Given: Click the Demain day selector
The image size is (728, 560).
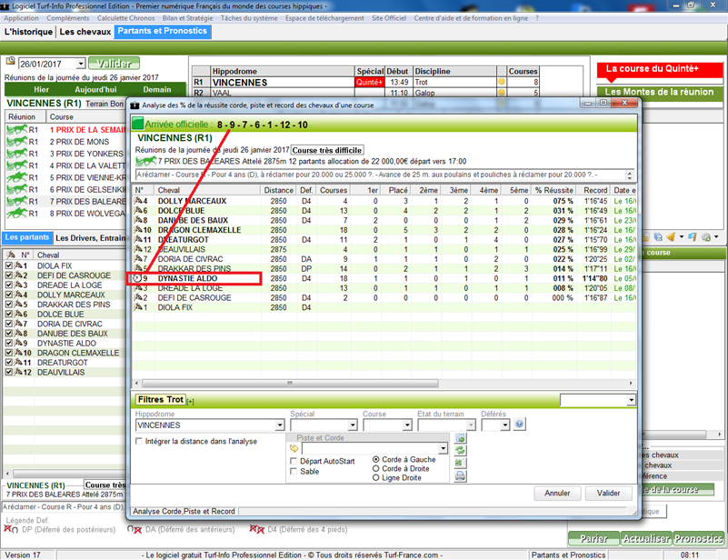Looking at the screenshot, I should click(157, 89).
